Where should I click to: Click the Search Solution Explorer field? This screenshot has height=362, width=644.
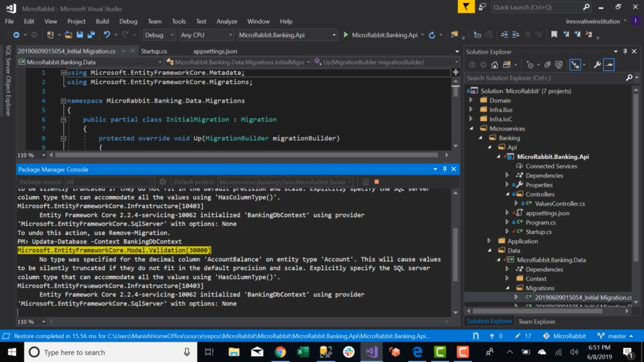coord(546,78)
